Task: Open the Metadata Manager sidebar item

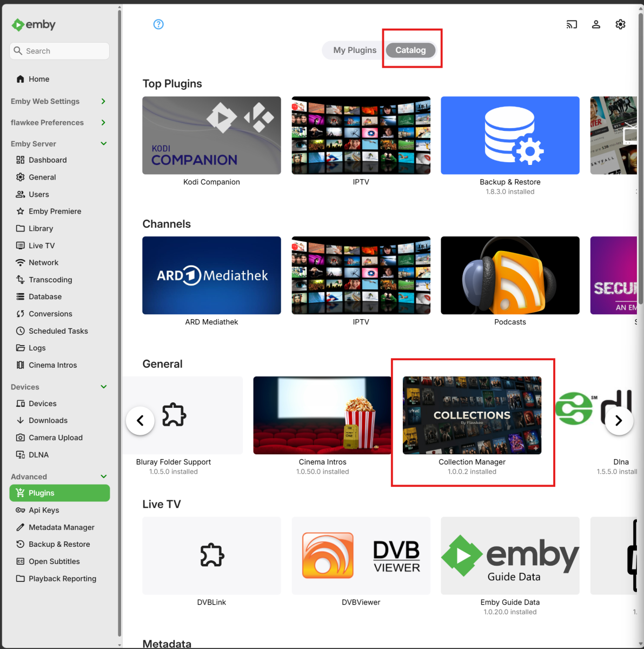Action: tap(59, 527)
